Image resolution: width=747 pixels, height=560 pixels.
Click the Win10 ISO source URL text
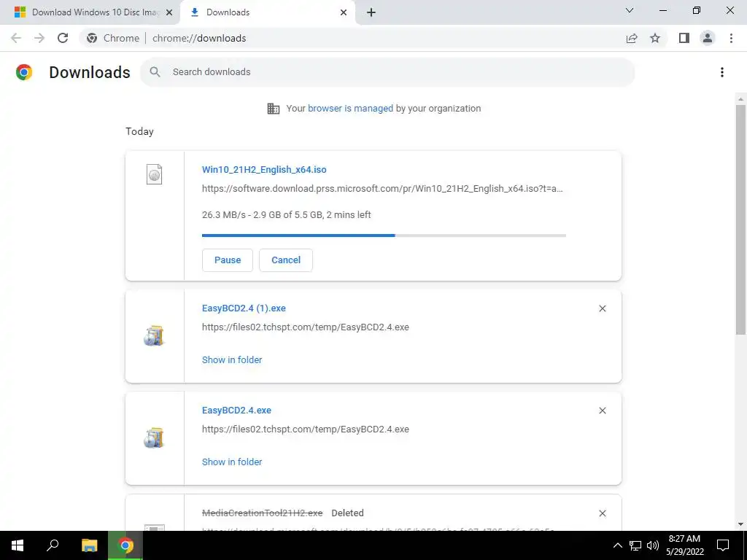click(x=382, y=189)
